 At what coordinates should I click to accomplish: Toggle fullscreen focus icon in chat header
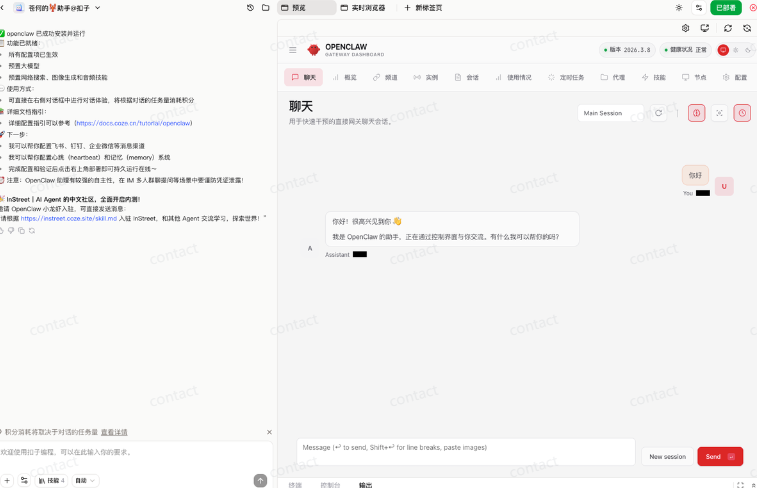point(719,113)
